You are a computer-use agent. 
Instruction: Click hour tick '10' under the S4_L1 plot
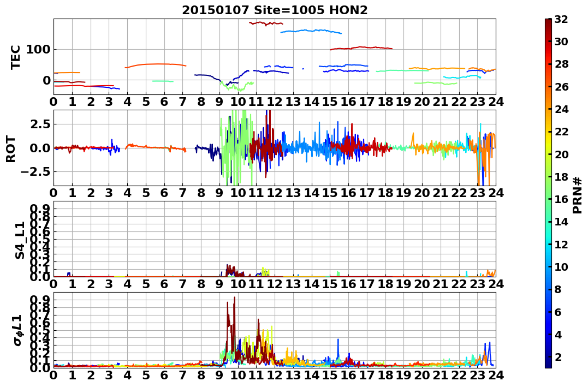237,284
